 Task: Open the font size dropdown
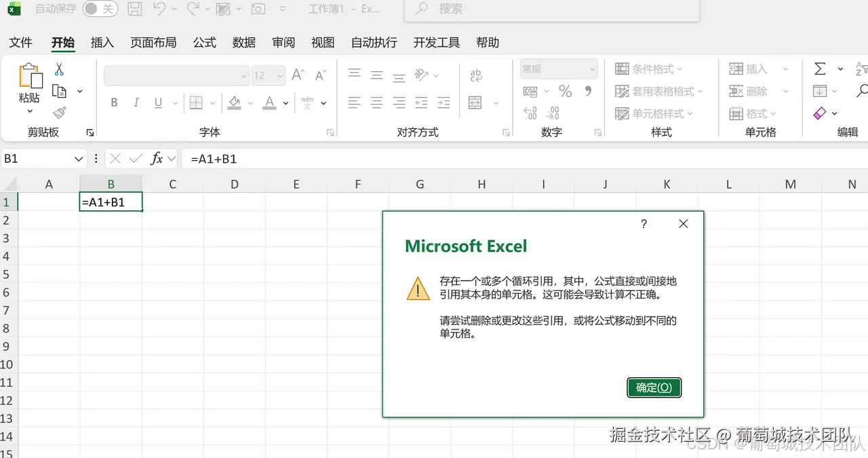[x=280, y=75]
